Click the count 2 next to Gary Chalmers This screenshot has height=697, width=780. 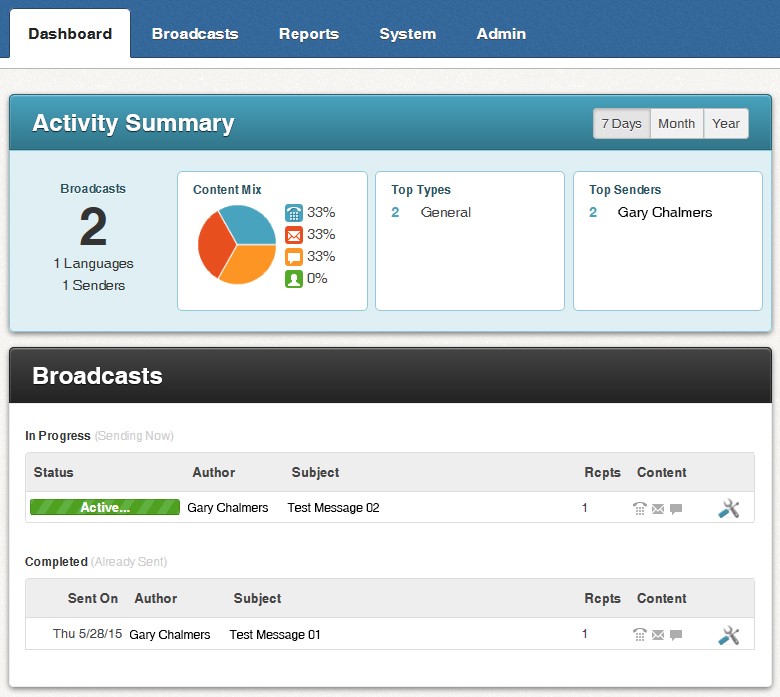[x=593, y=212]
